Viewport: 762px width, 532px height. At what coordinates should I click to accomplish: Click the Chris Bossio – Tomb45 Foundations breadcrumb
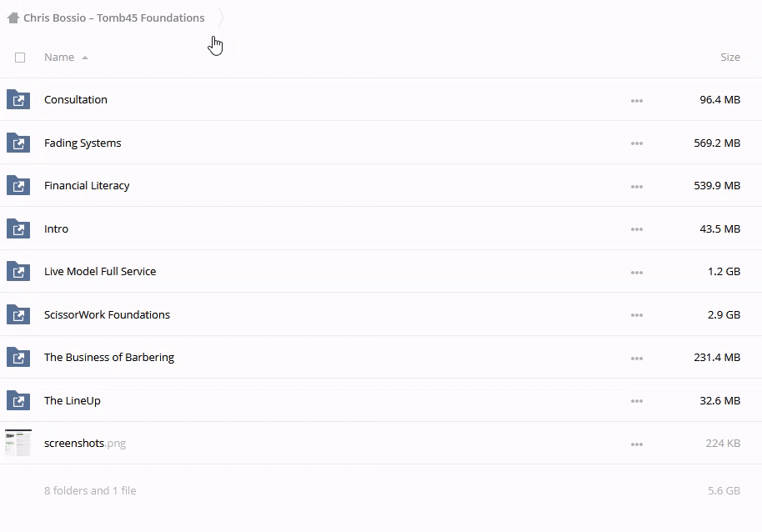(113, 18)
